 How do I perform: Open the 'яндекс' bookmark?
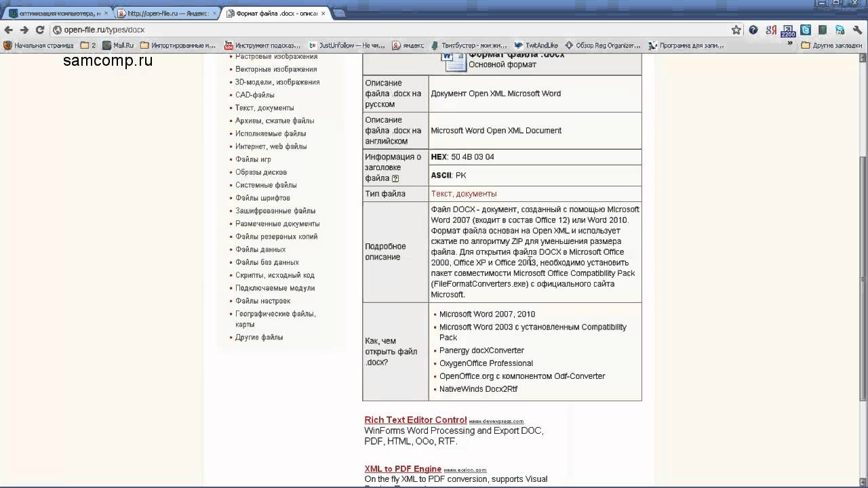tap(408, 45)
